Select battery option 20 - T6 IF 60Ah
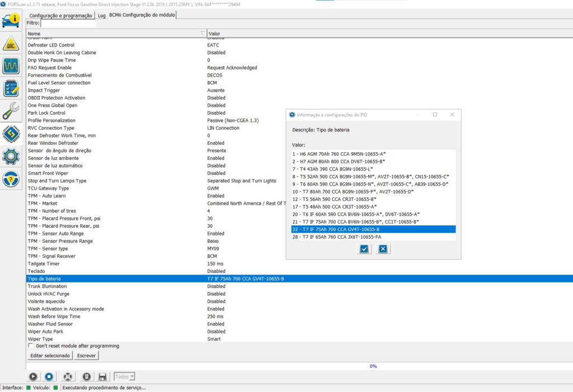Image resolution: width=573 pixels, height=392 pixels. click(373, 214)
